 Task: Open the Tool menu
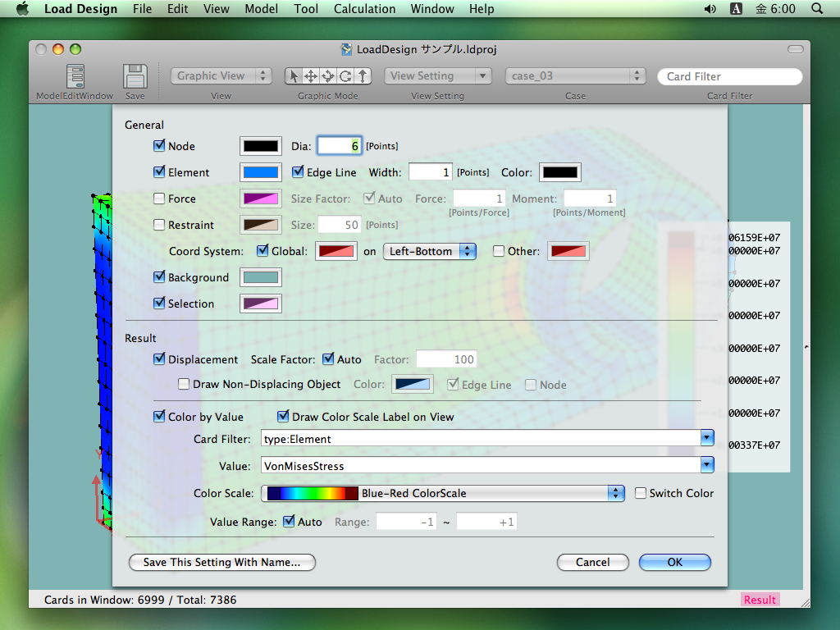pos(306,8)
